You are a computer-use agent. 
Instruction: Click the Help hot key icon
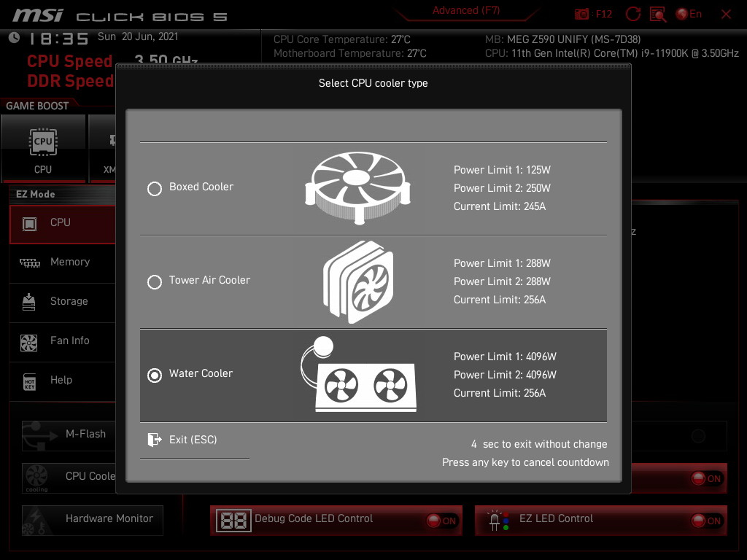tap(29, 381)
